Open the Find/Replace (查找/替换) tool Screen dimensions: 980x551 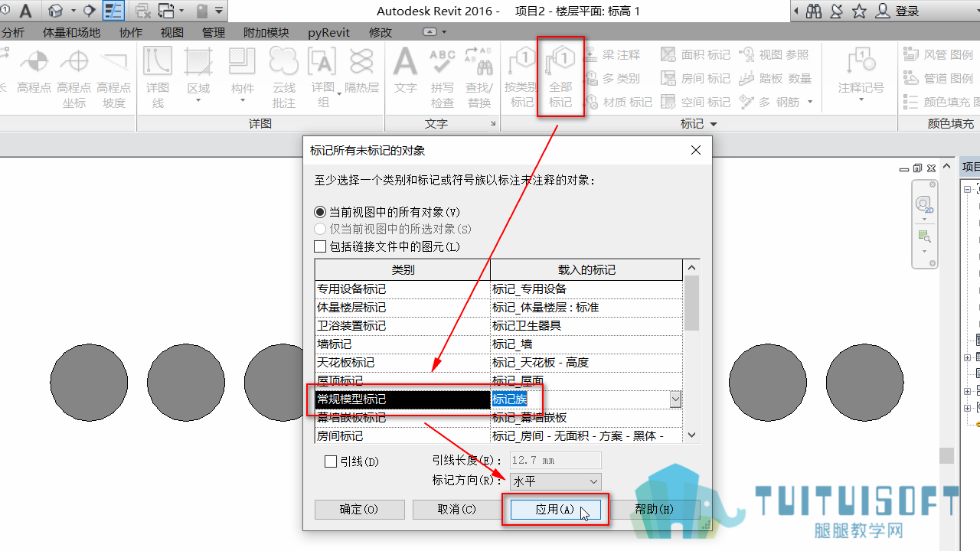[x=479, y=78]
